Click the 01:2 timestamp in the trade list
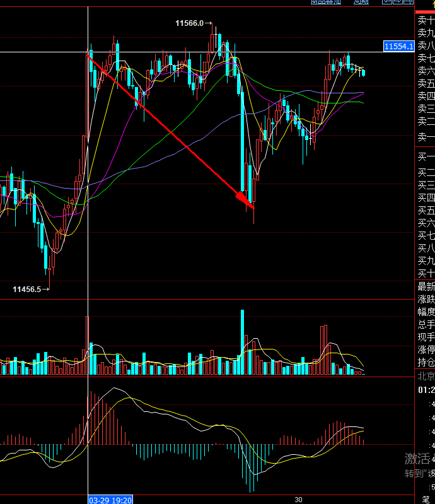 pos(426,390)
